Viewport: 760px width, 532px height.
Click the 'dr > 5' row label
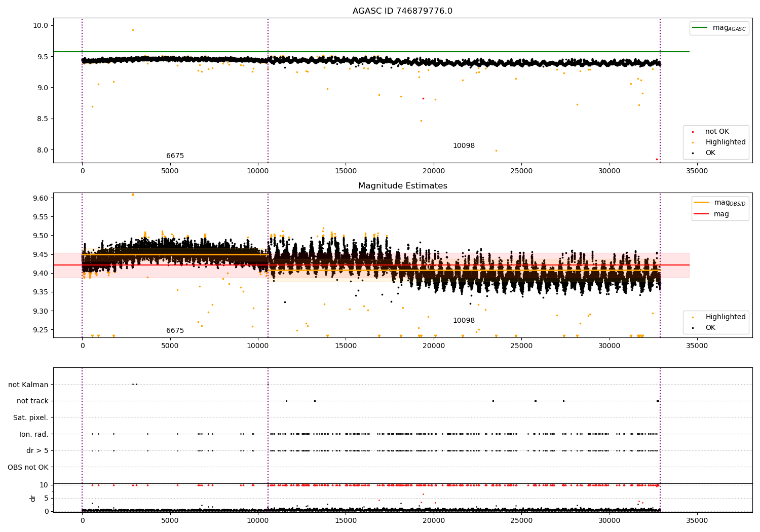pos(37,450)
